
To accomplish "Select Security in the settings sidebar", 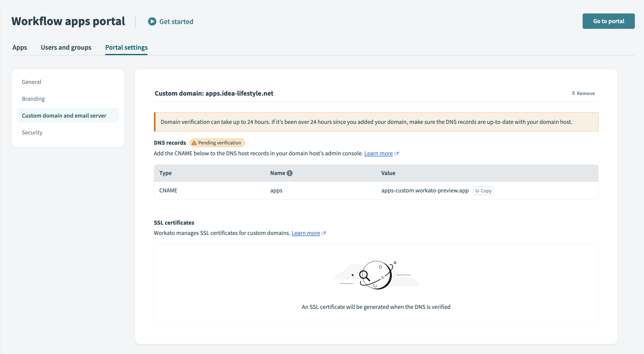I will click(32, 132).
